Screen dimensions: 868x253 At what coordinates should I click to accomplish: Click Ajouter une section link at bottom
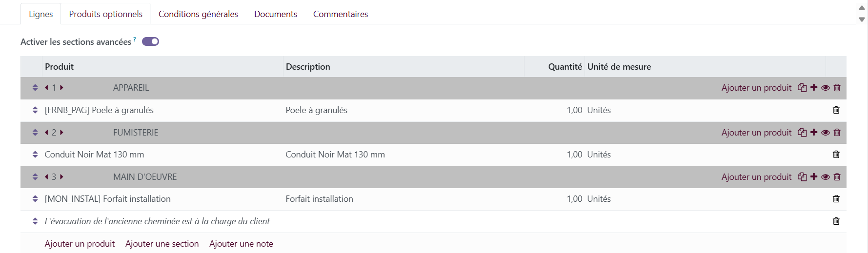pos(162,244)
